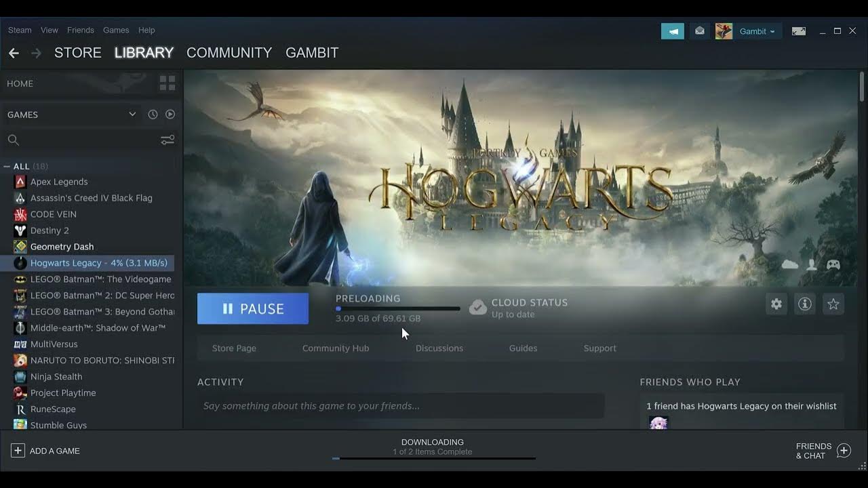Click the Geometry Dash game icon

click(x=20, y=247)
